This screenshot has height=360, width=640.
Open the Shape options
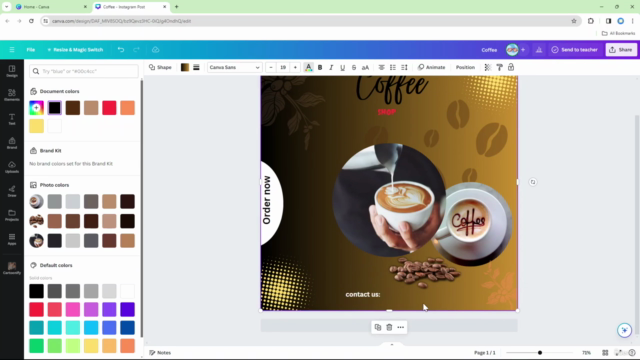[x=160, y=67]
